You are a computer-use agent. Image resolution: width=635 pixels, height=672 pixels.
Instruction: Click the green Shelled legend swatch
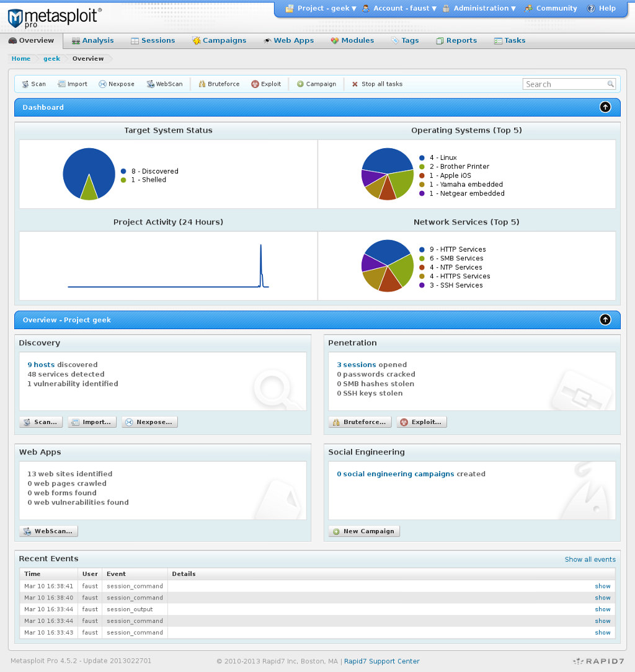pyautogui.click(x=123, y=180)
